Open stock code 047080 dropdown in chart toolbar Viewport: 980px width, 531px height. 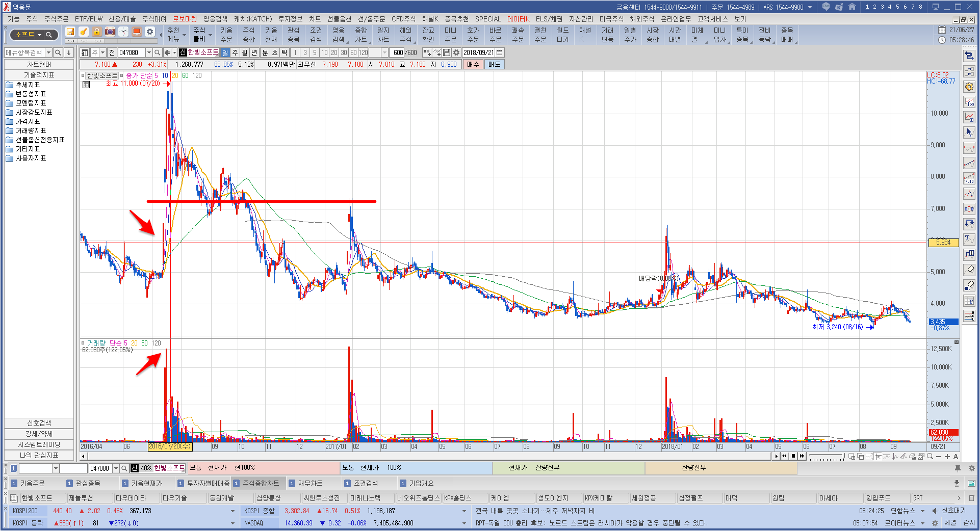coord(149,52)
